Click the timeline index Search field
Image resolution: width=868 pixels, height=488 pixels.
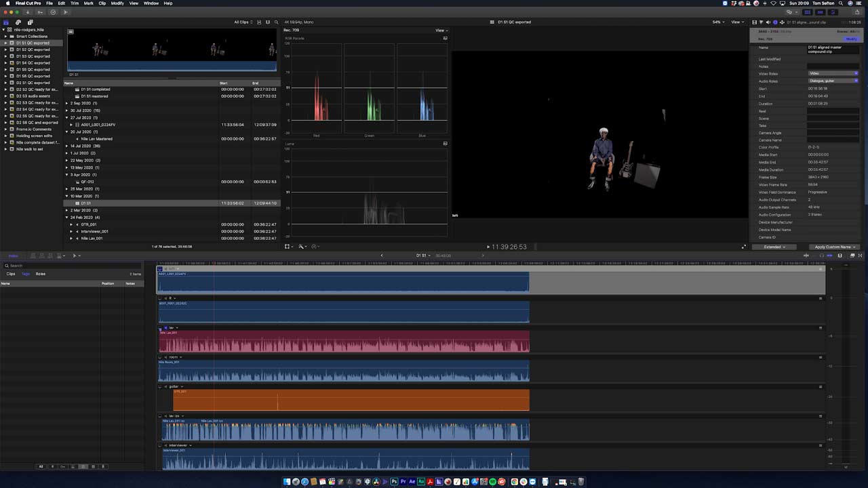pos(73,266)
